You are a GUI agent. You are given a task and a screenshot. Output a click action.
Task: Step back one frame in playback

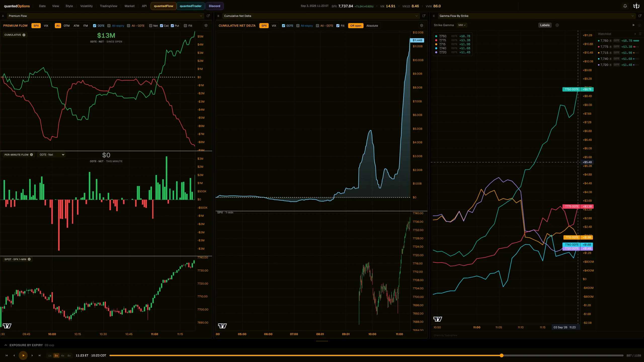[14, 355]
